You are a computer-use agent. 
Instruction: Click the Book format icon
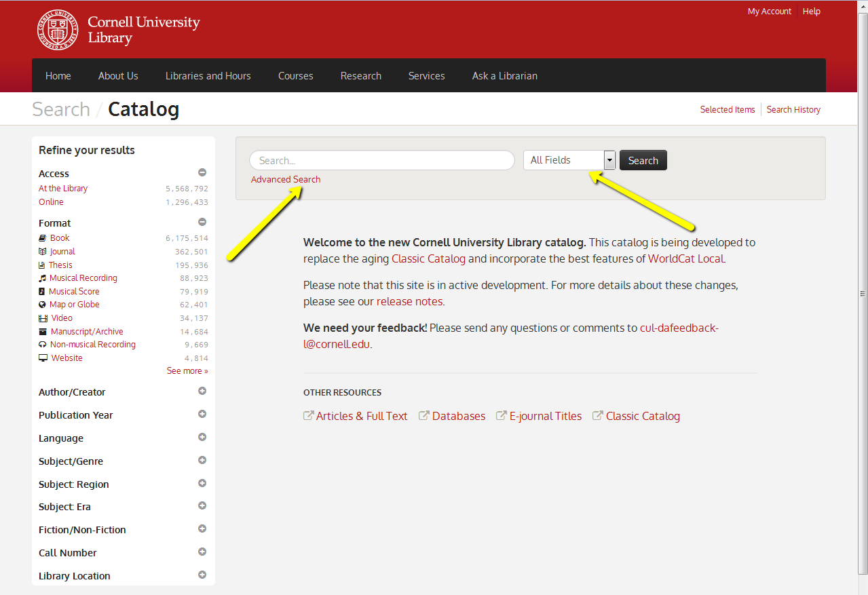[43, 238]
